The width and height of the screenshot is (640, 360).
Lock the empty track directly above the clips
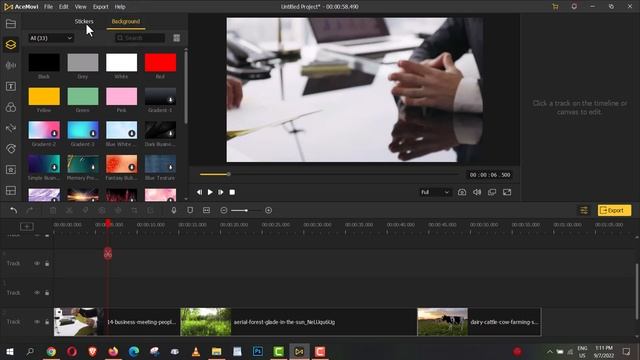click(47, 293)
